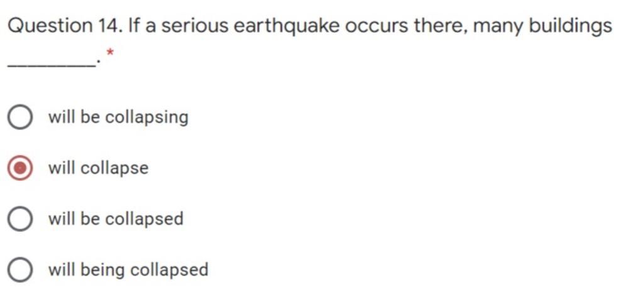This screenshot has width=644, height=292.
Task: Click the 'will collapse' answer text
Action: coord(99,168)
